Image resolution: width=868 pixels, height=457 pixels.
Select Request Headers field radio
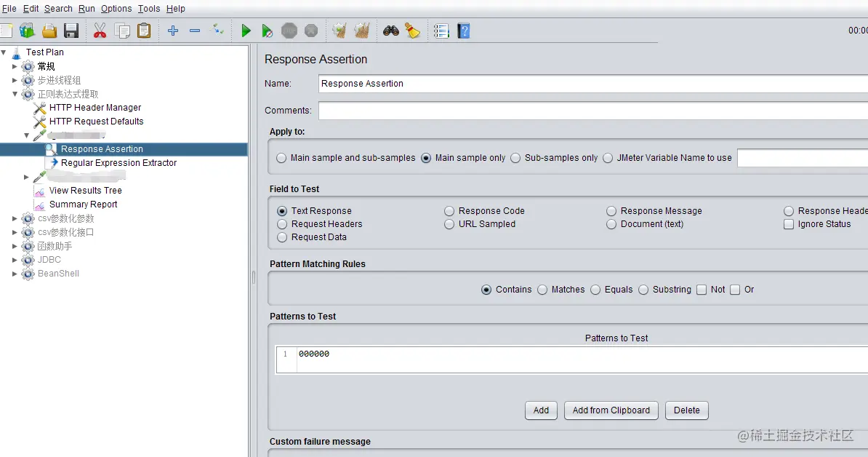click(282, 224)
